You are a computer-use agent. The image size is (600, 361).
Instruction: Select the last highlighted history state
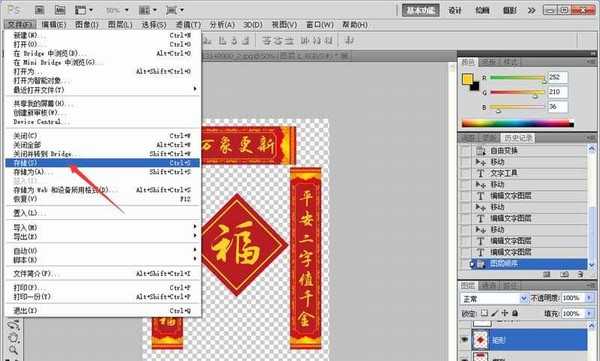[x=528, y=264]
